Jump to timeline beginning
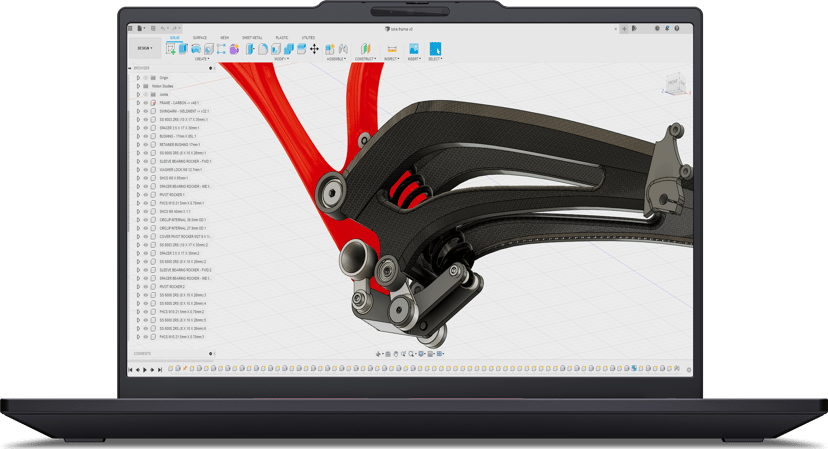This screenshot has height=449, width=828. coord(130,370)
